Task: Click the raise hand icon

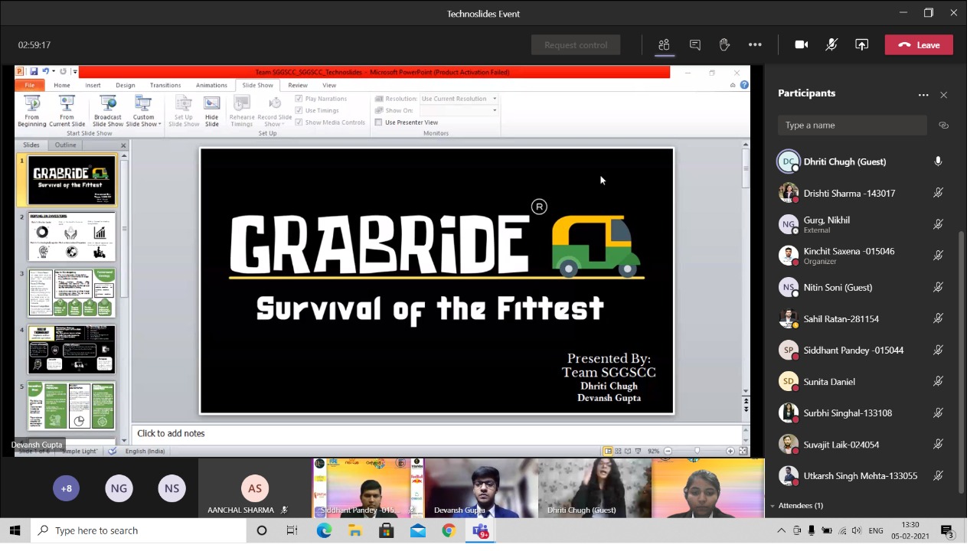Action: 724,45
